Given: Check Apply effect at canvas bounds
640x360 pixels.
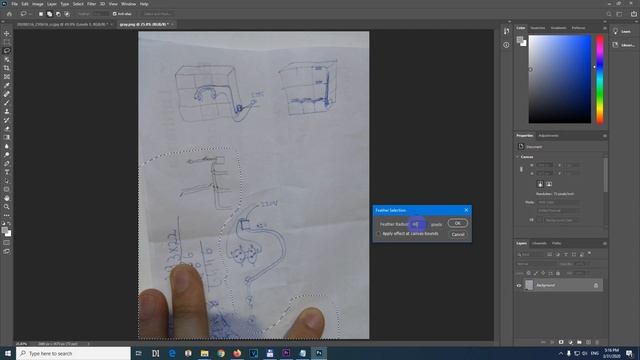Looking at the screenshot, I should 378,234.
